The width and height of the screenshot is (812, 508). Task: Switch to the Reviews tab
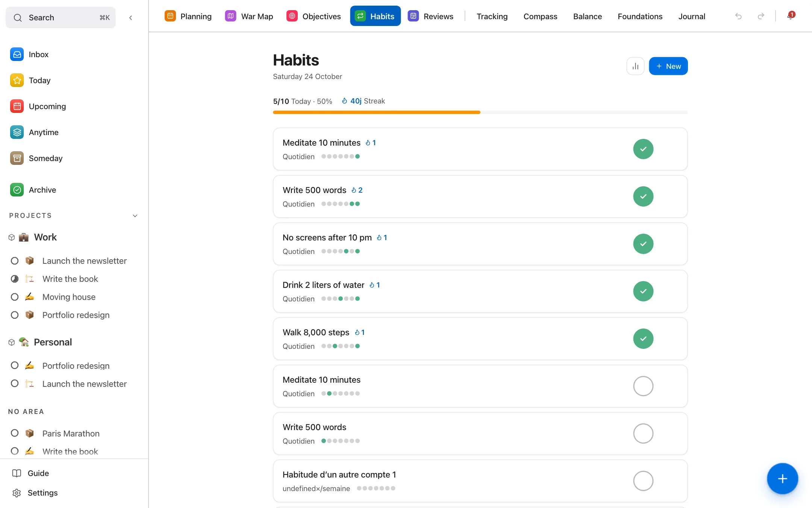[430, 16]
